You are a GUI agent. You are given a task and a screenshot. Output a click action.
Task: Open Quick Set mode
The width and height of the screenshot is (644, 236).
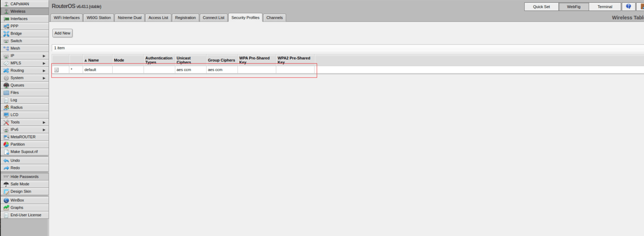tap(541, 6)
